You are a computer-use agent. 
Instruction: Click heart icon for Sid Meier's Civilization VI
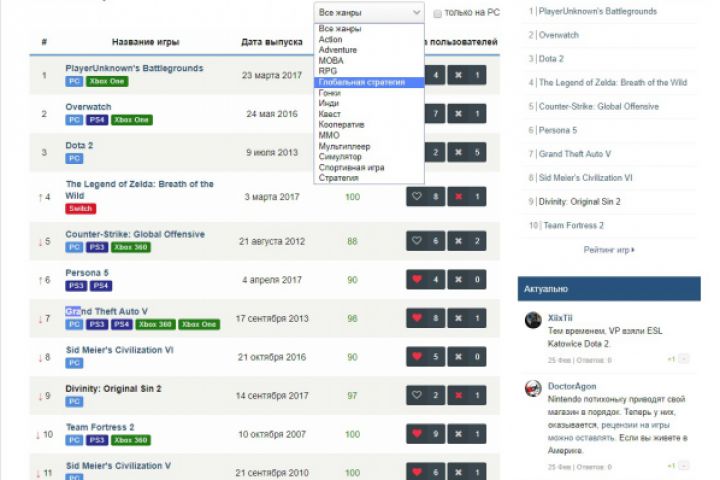click(416, 356)
